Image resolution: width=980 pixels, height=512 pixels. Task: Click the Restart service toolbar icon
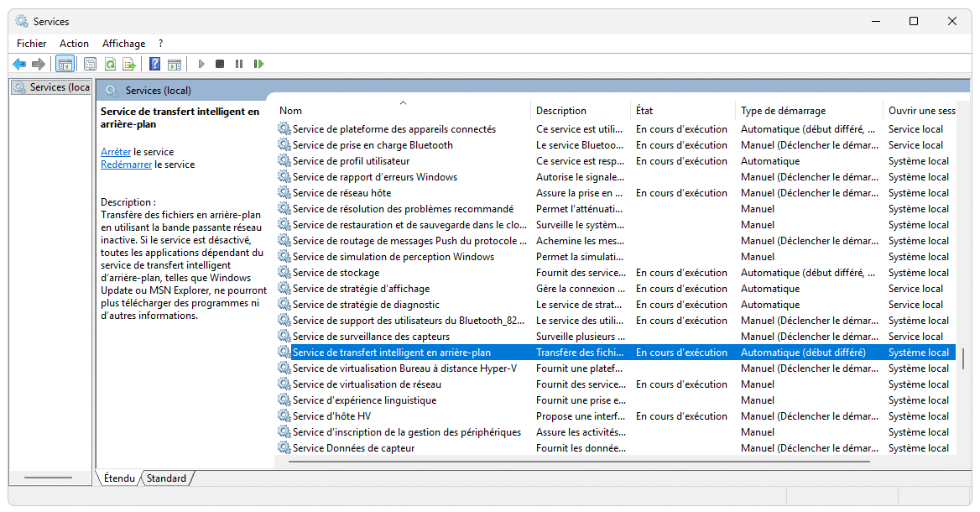(x=258, y=64)
